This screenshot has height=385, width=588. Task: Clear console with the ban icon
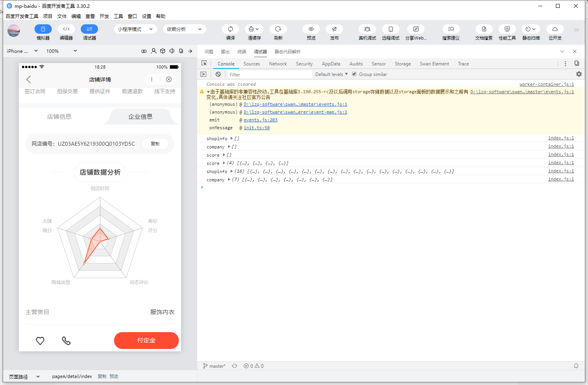(218, 74)
